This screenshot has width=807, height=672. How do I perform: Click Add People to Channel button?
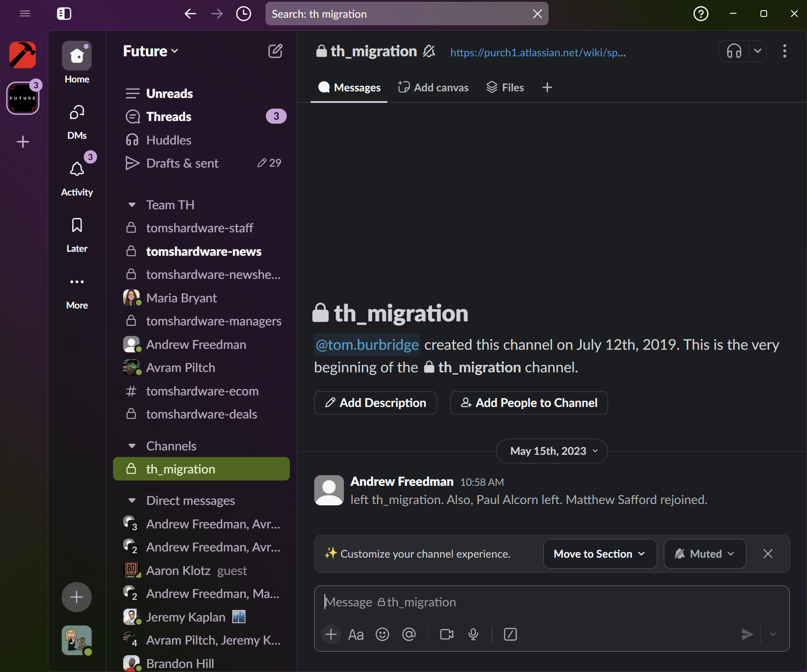tap(529, 403)
